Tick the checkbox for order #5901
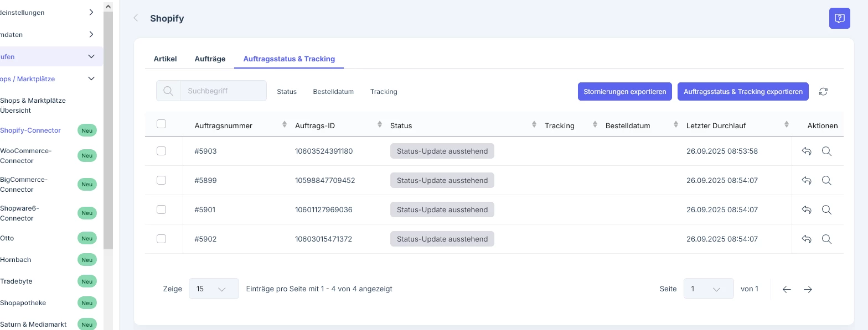The width and height of the screenshot is (868, 330). (x=162, y=209)
